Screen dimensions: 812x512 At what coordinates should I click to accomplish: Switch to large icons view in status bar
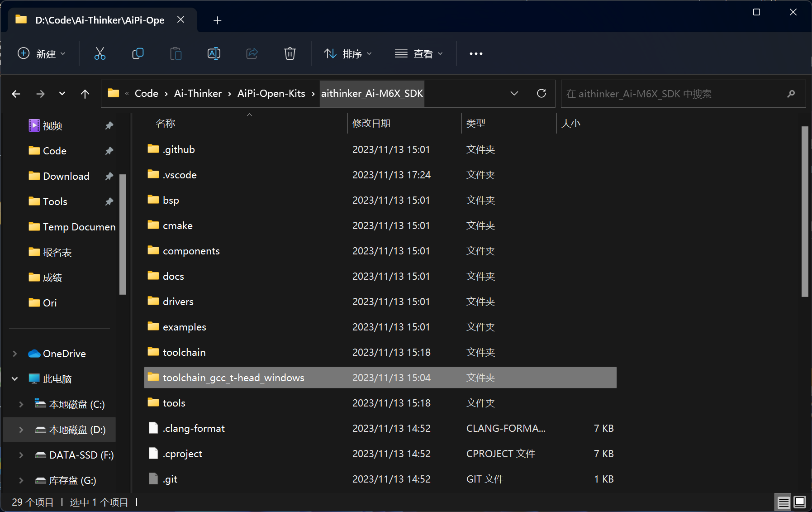799,502
